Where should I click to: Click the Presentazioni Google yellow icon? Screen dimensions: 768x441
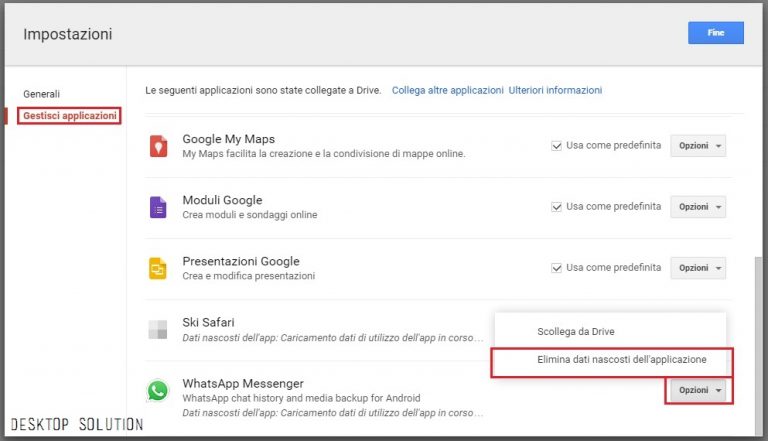pyautogui.click(x=157, y=268)
